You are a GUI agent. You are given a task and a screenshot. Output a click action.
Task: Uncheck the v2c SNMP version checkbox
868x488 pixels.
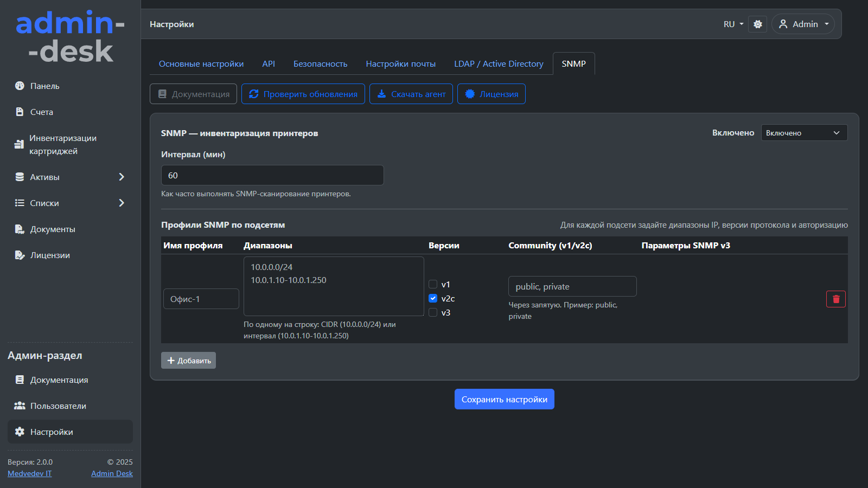[433, 298]
